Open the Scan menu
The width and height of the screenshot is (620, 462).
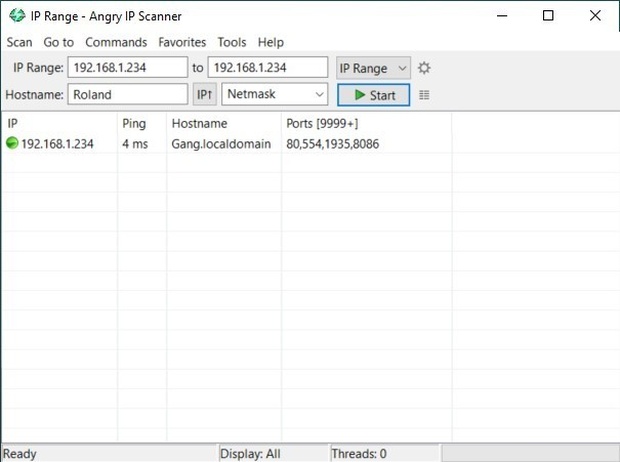point(19,42)
